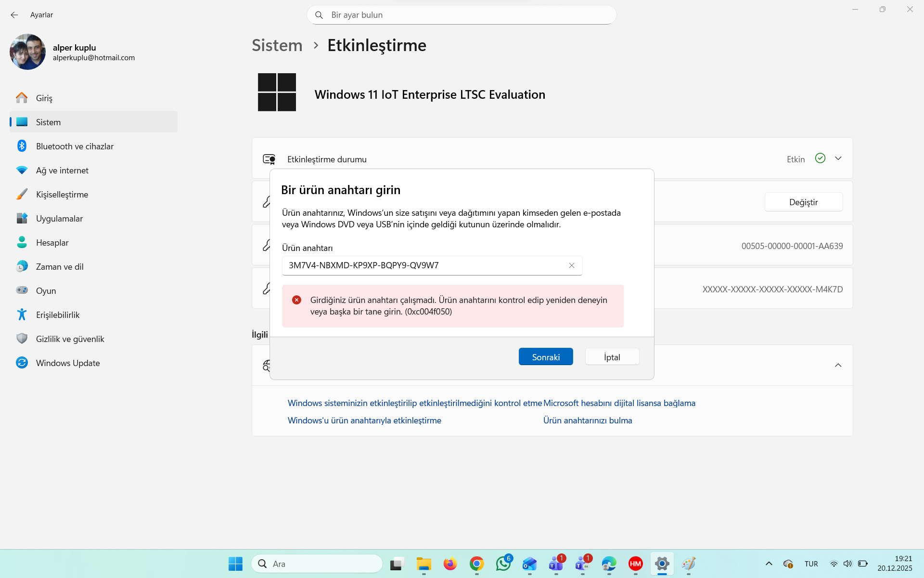Open the Paint palette app on taskbar

(x=689, y=564)
